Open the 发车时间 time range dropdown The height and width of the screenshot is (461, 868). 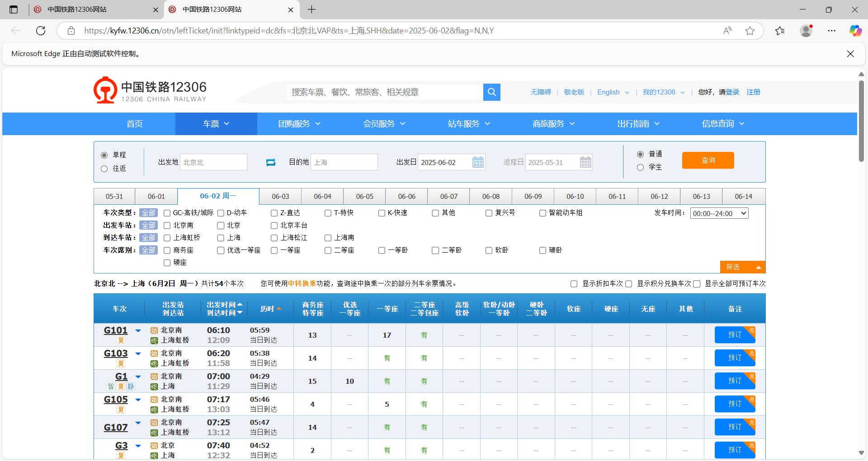(x=719, y=213)
